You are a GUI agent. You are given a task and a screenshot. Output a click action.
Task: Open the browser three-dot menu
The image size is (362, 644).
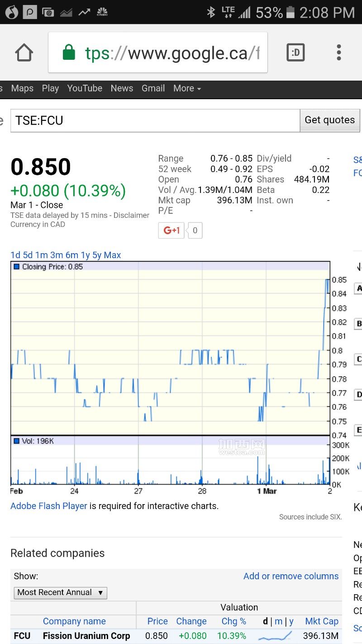[338, 53]
